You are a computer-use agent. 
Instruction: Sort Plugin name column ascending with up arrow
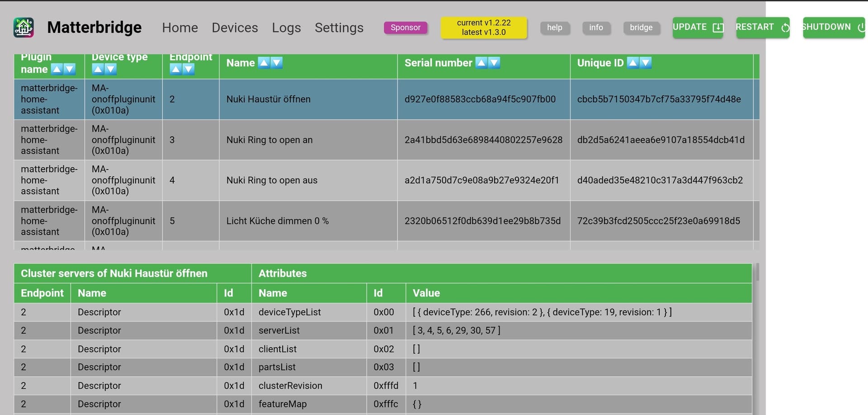pos(57,69)
